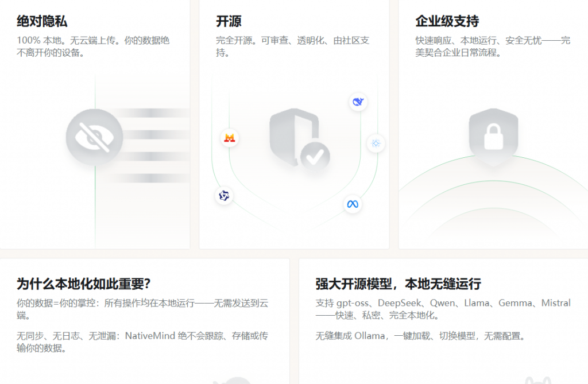Click the 为什么本地化如此重要? heading

click(83, 284)
